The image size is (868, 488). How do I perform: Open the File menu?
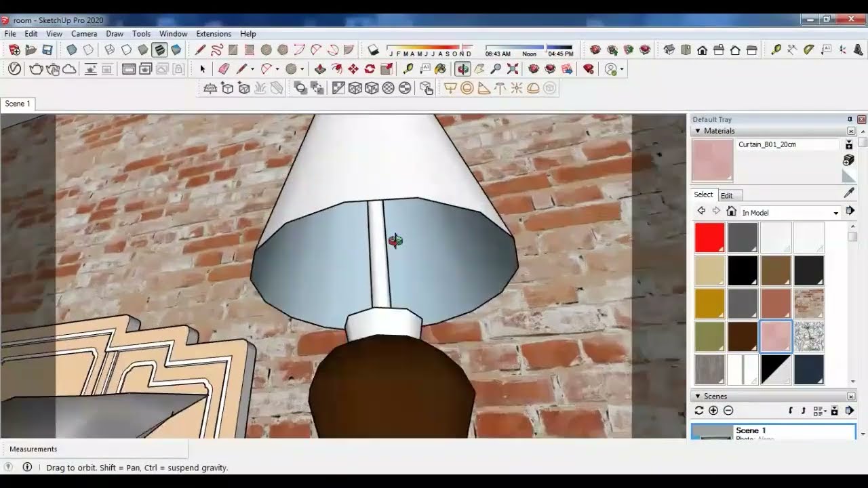(10, 34)
